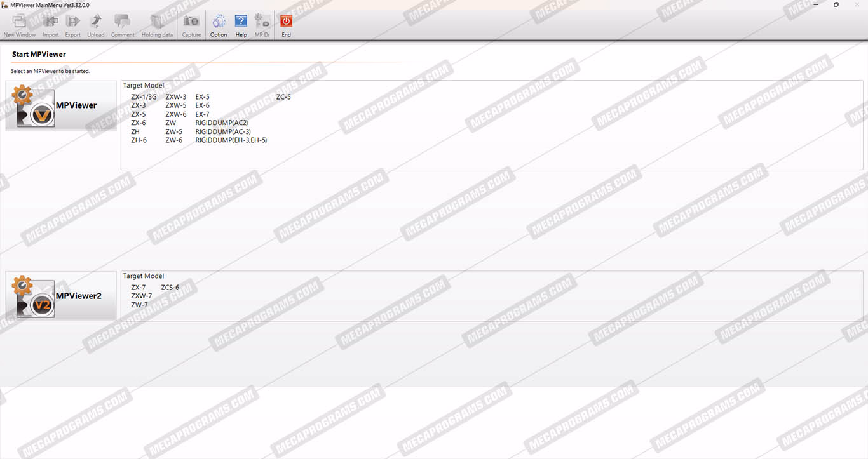This screenshot has height=459, width=868.
Task: Take a screenshot with Capture icon
Action: 191,25
